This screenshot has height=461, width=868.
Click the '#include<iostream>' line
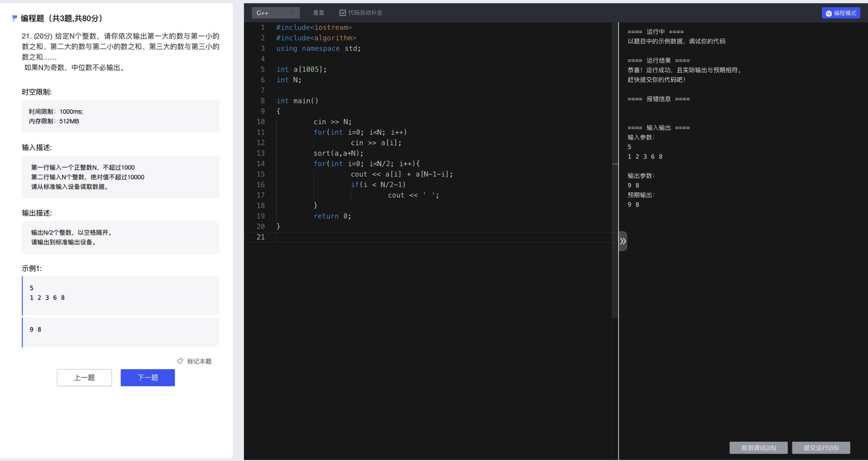[314, 28]
